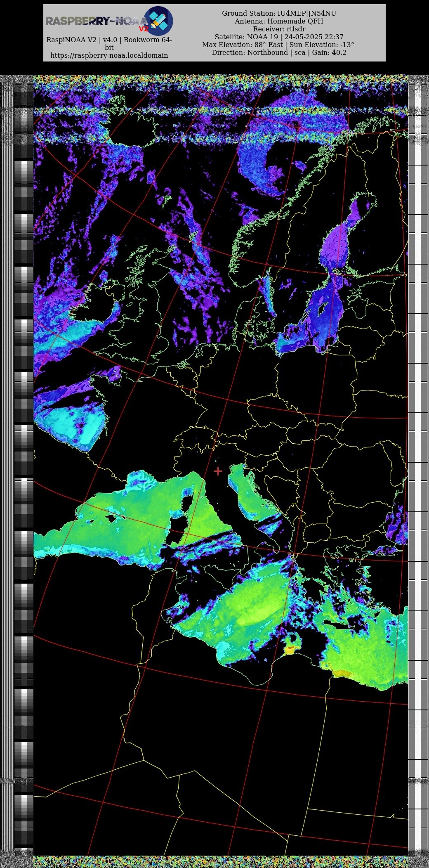This screenshot has width=429, height=868.
Task: Open the https://raspberry-noaa.localdomain URL text
Action: click(109, 55)
